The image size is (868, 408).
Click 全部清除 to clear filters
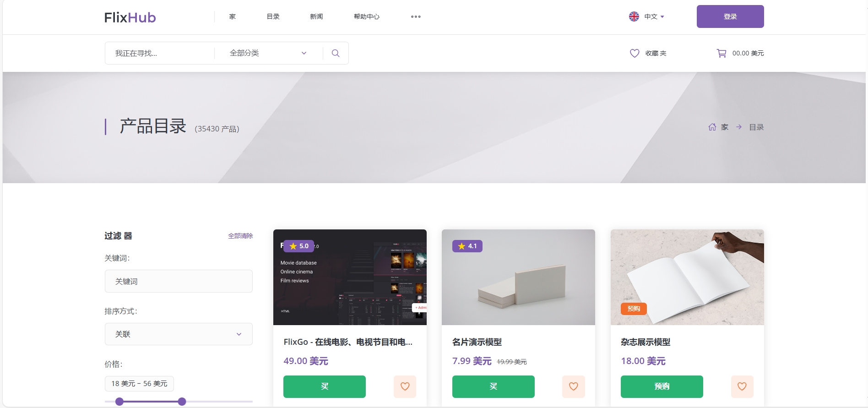pos(240,236)
